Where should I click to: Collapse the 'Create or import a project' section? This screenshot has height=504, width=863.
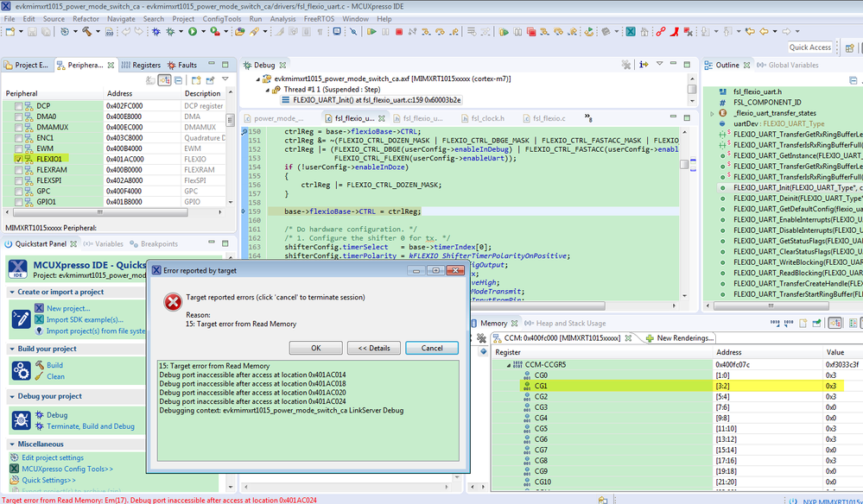click(11, 292)
